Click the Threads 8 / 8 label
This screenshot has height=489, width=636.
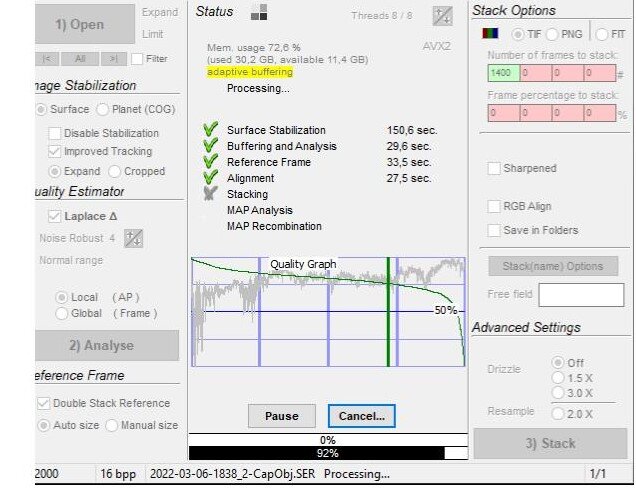pyautogui.click(x=382, y=16)
